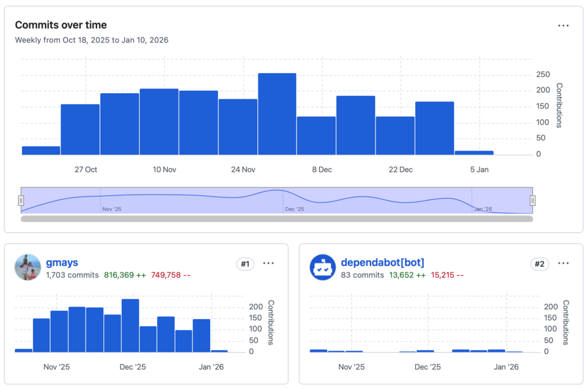The height and width of the screenshot is (389, 588).
Task: Select the leftmost bar in dependabot chart
Action: 318,351
